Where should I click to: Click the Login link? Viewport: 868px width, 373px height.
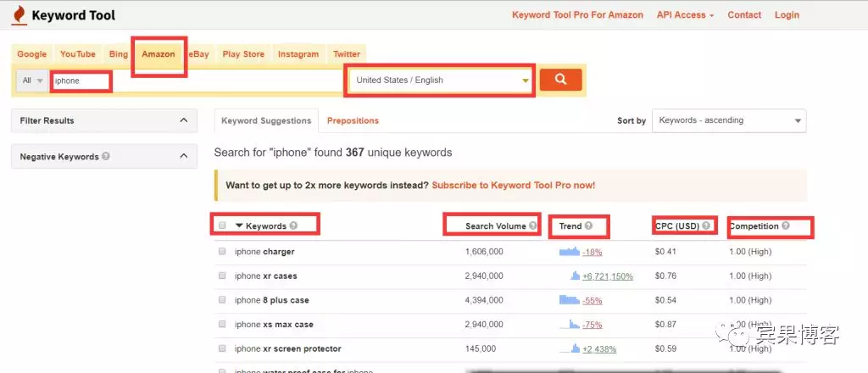787,15
